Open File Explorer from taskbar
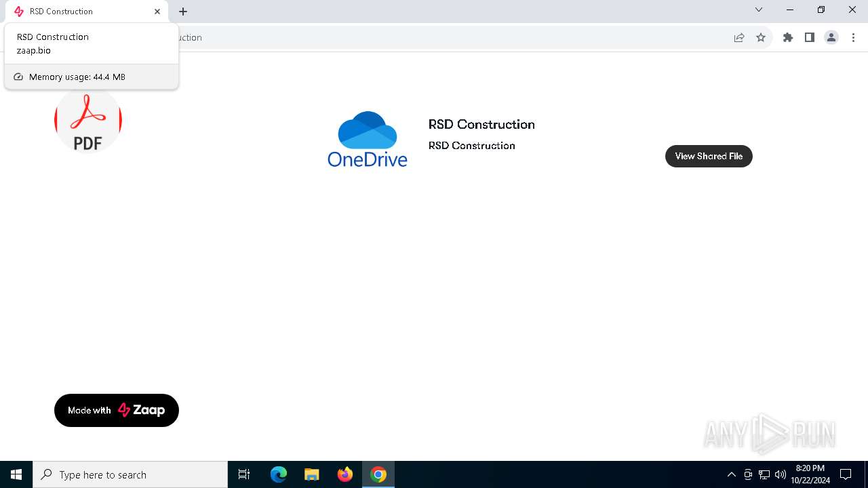Viewport: 868px width, 488px height. 312,474
